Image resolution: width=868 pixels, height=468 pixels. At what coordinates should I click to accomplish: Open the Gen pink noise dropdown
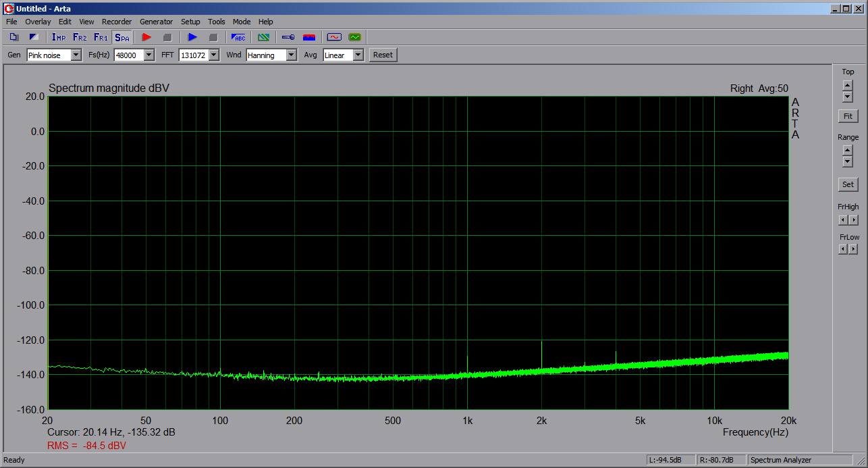point(76,55)
